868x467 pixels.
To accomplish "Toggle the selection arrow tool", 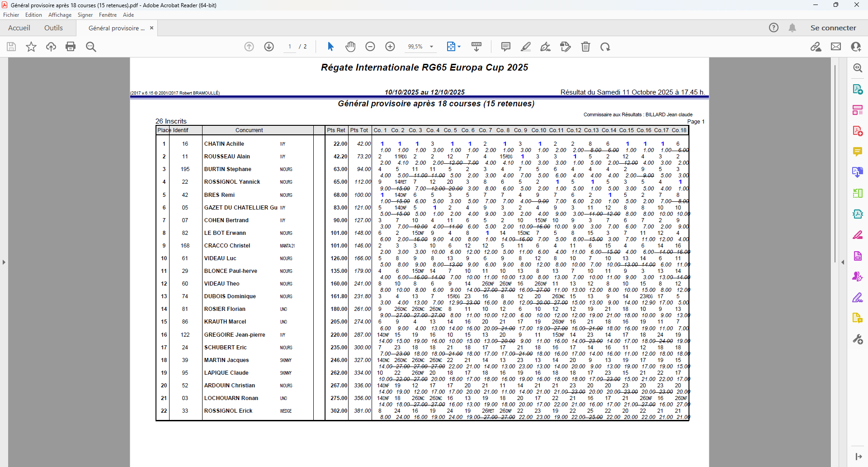I will (330, 47).
